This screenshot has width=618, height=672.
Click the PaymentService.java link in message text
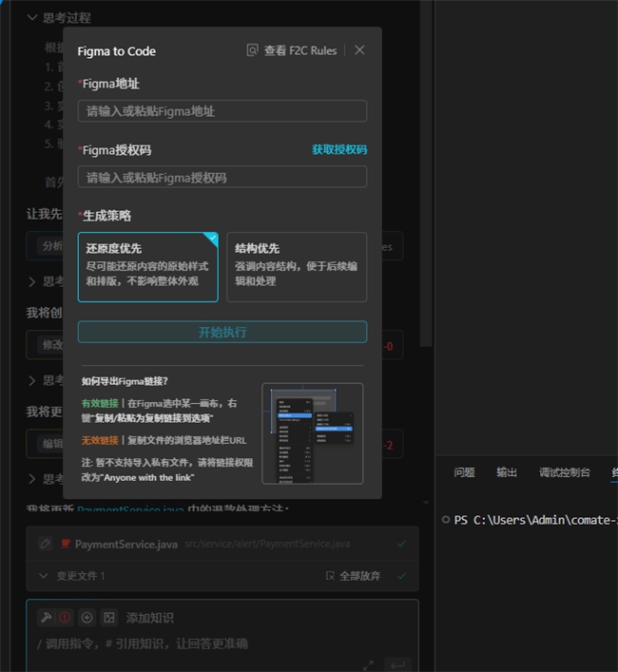(130, 509)
